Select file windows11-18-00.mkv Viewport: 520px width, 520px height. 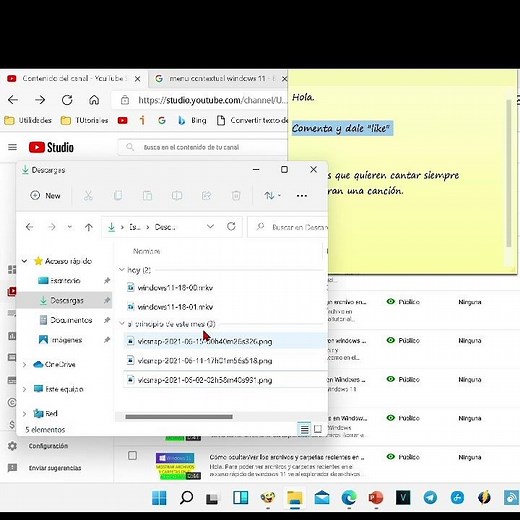175,288
